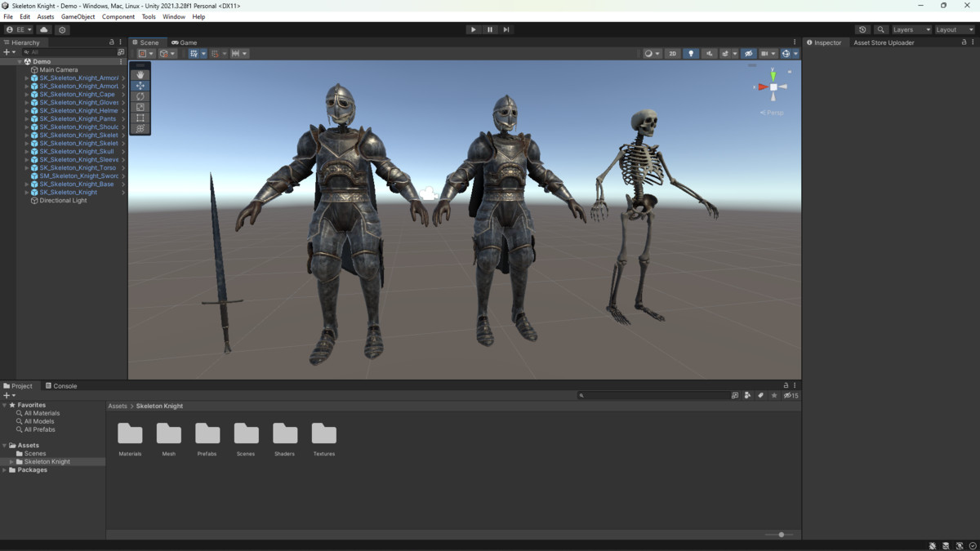
Task: Toggle scene lighting with the bulb icon
Action: coord(690,53)
